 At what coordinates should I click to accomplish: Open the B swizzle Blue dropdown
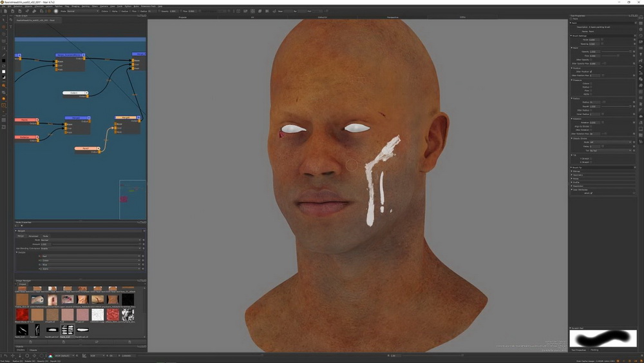(91, 264)
